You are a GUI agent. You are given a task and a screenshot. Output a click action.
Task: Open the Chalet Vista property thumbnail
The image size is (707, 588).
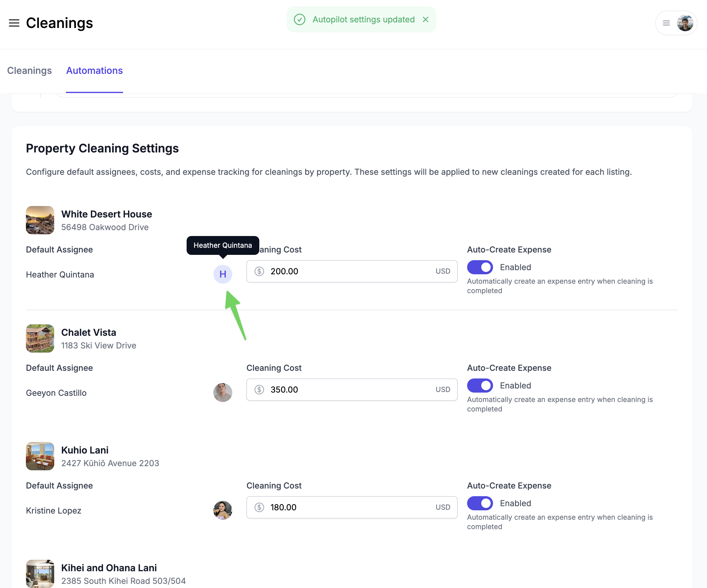(40, 338)
